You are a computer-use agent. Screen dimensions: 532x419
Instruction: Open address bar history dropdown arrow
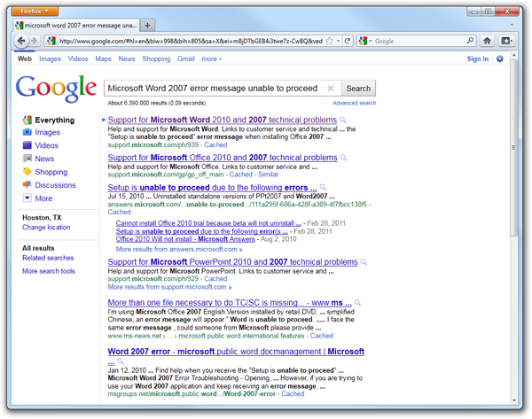click(339, 41)
